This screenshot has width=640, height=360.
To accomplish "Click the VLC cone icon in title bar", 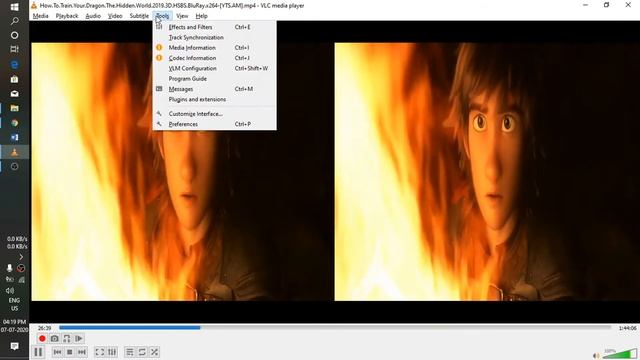I will point(34,5).
